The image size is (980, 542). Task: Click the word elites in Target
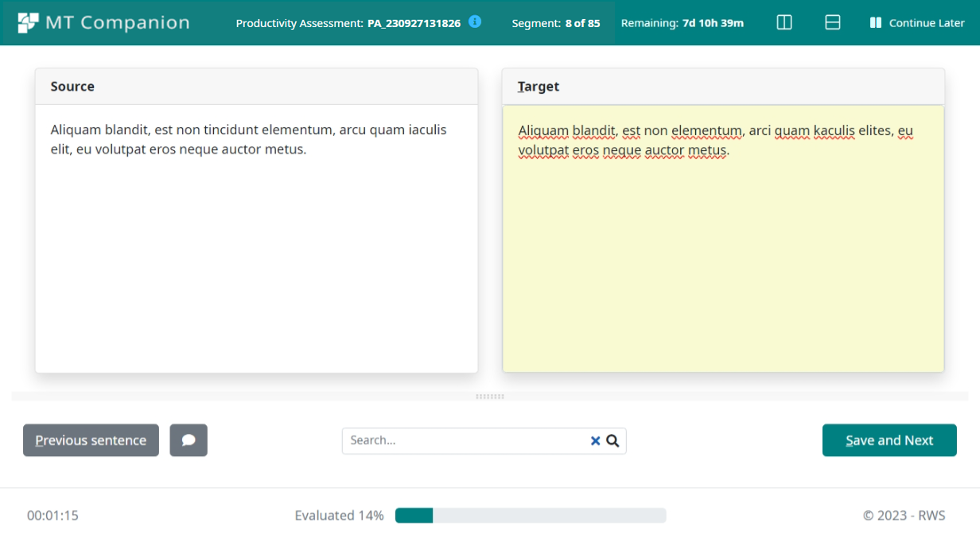click(x=876, y=130)
